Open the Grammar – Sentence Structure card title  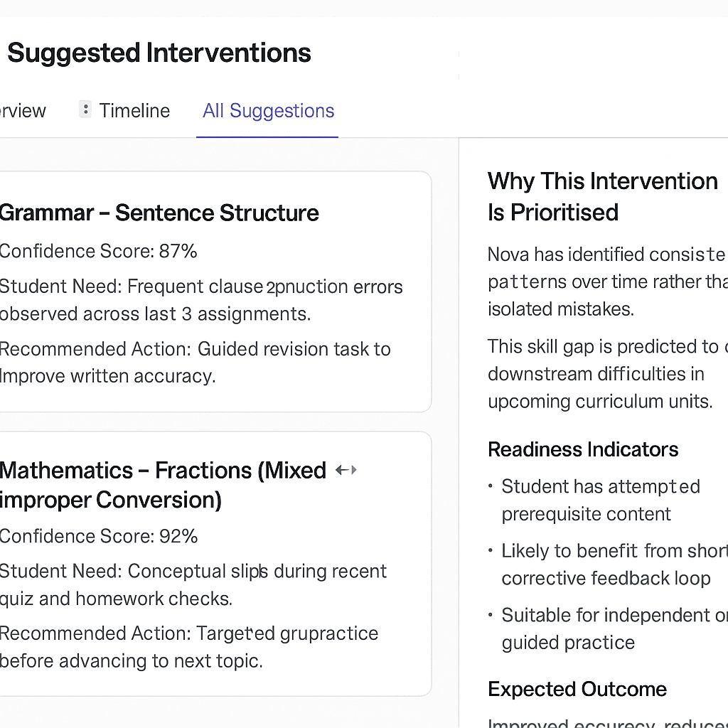pyautogui.click(x=159, y=213)
